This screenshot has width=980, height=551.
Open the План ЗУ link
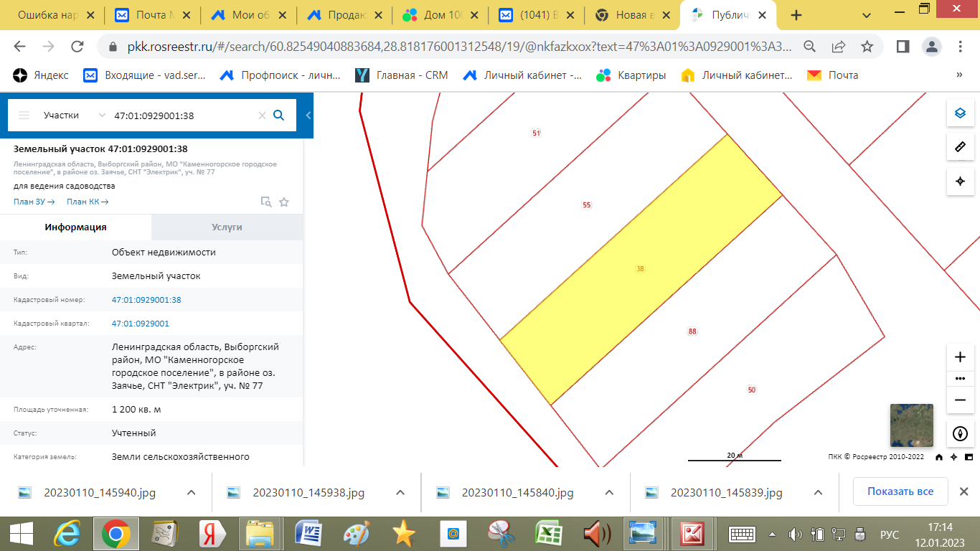click(x=34, y=202)
